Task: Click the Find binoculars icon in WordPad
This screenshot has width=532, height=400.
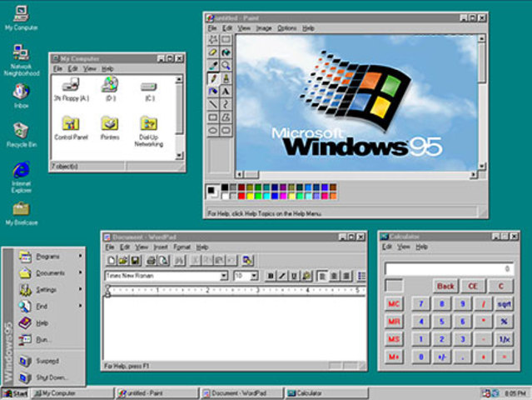Action: pos(180,261)
